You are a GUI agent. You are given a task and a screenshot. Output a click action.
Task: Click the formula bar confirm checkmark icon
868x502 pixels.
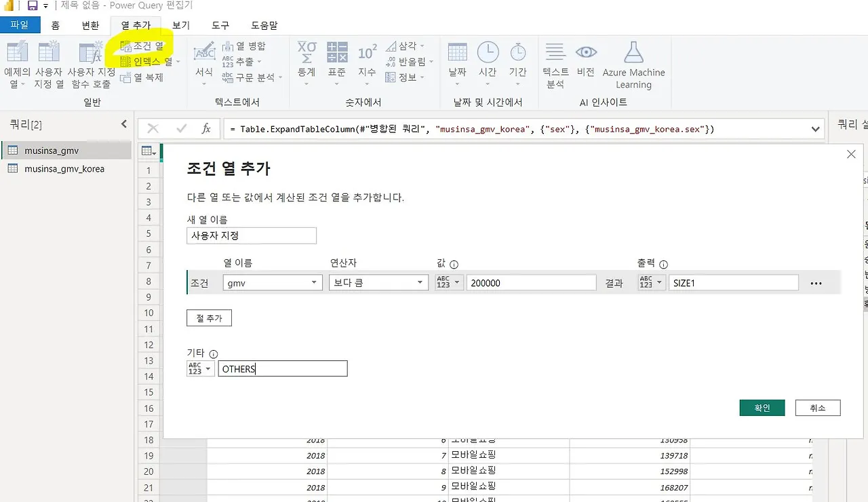coord(181,128)
